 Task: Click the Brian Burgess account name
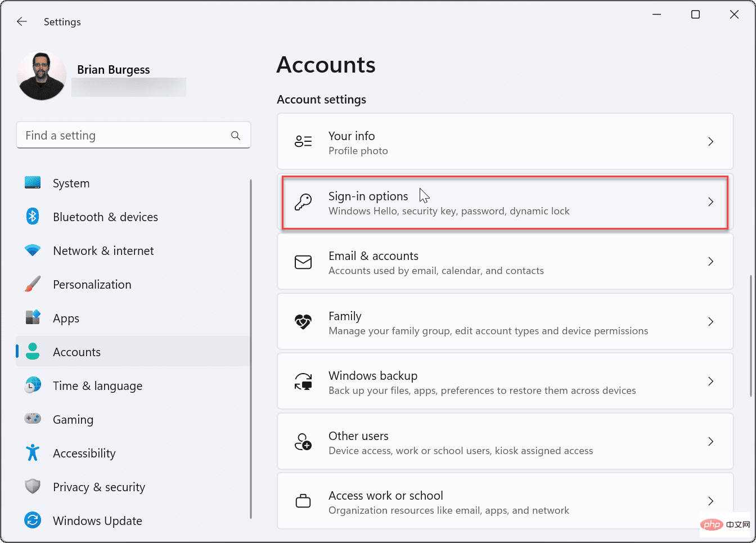click(114, 70)
